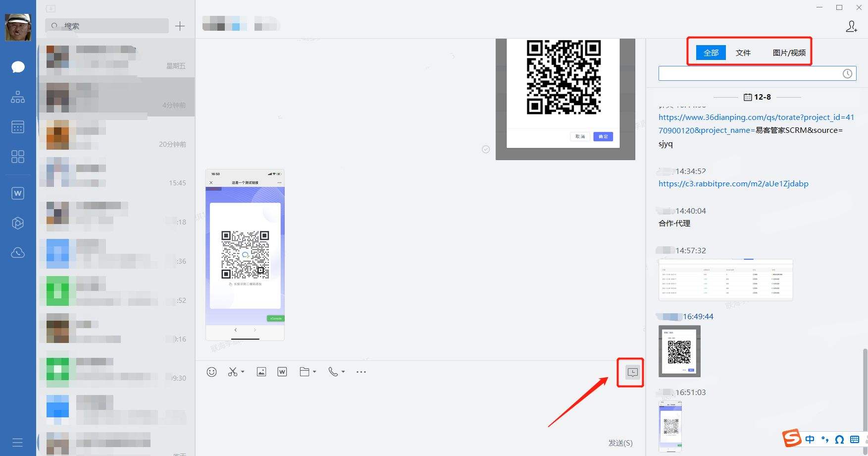The height and width of the screenshot is (456, 868).
Task: Open the W documents icon in sidebar
Action: (18, 193)
